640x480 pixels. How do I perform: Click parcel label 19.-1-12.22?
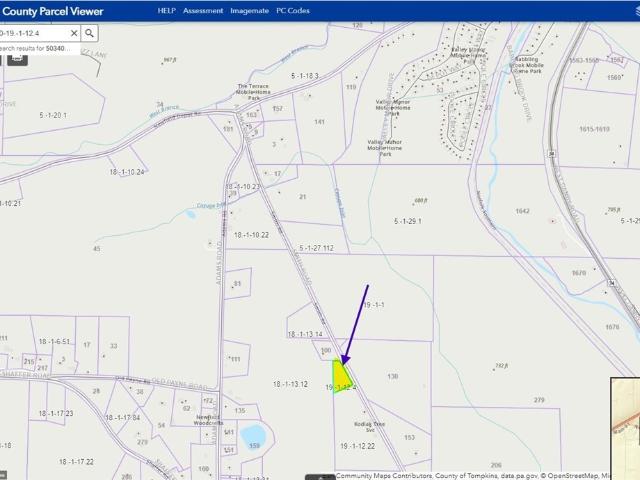pos(358,446)
